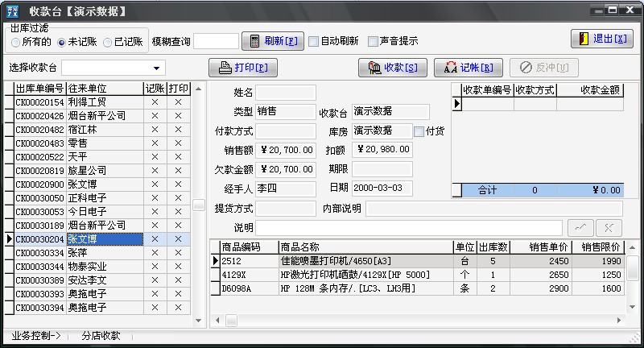Click the calculator icon on Refresh button
644x348 pixels.
click(x=254, y=41)
